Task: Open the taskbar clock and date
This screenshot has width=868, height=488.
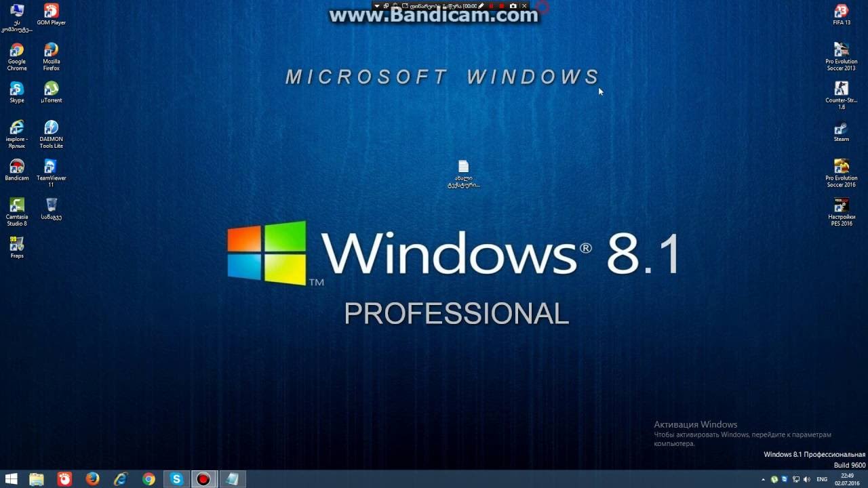Action: pyautogui.click(x=847, y=479)
